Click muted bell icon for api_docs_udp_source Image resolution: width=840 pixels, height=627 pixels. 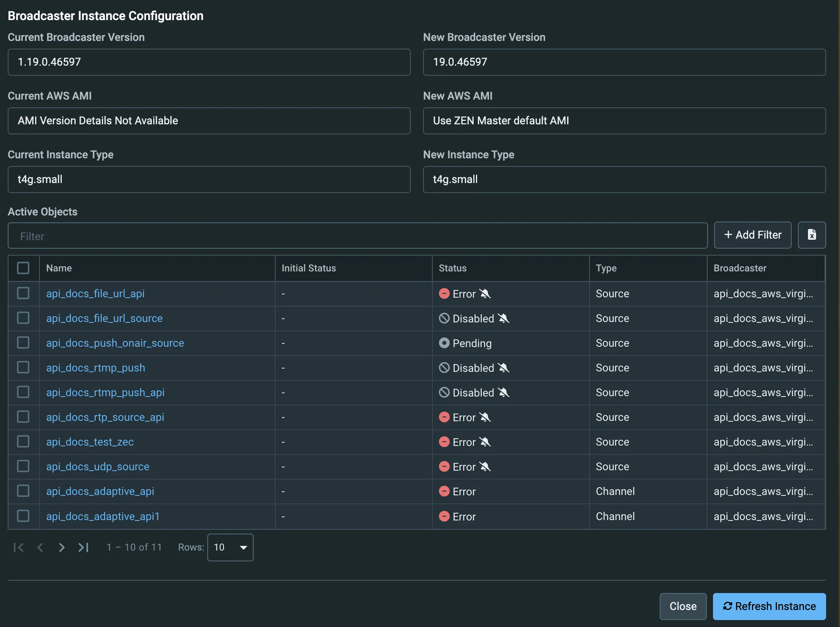pyautogui.click(x=485, y=467)
